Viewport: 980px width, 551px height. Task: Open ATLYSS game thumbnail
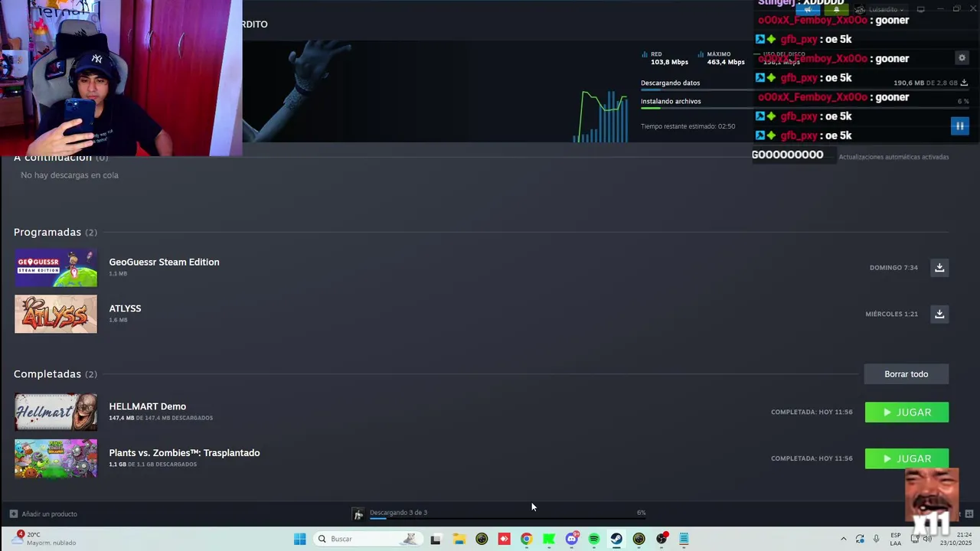click(56, 314)
